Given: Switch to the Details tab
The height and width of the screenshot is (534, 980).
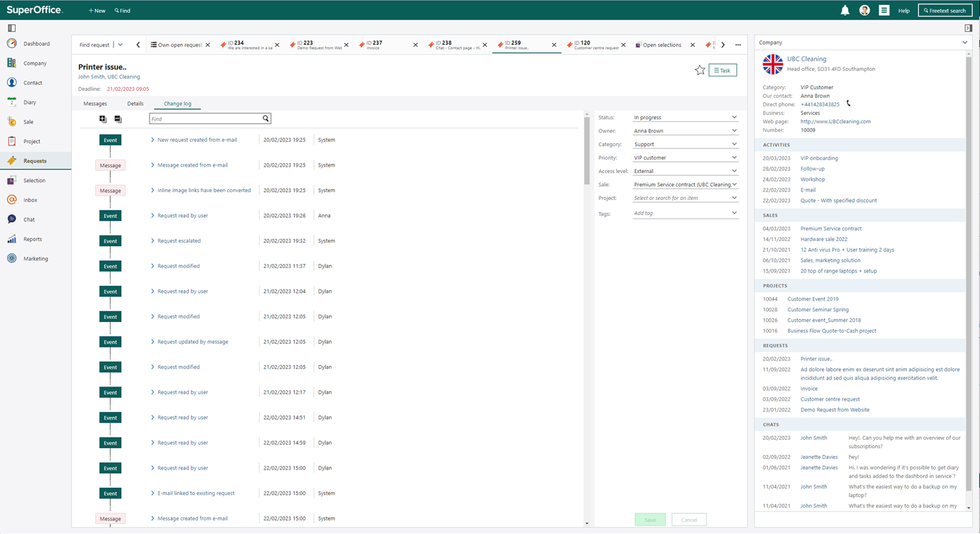Looking at the screenshot, I should pyautogui.click(x=135, y=104).
